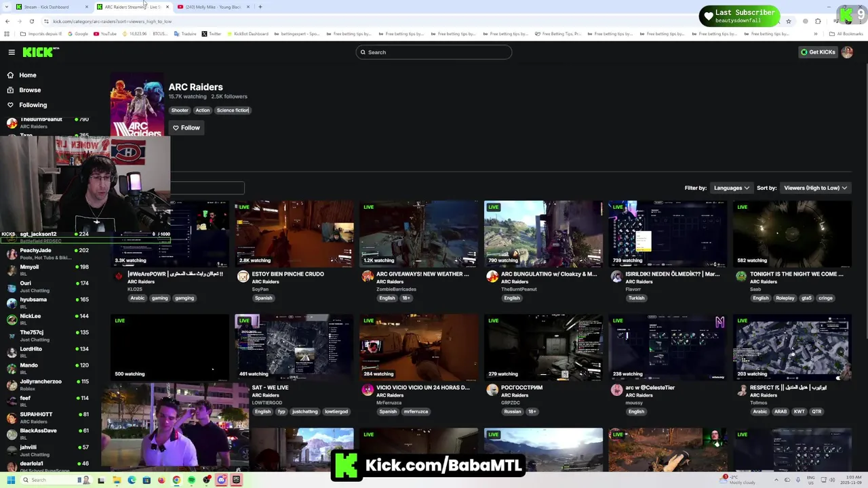Image resolution: width=868 pixels, height=488 pixels.
Task: Open SUPAHHOTT in followed channels
Action: (47, 417)
